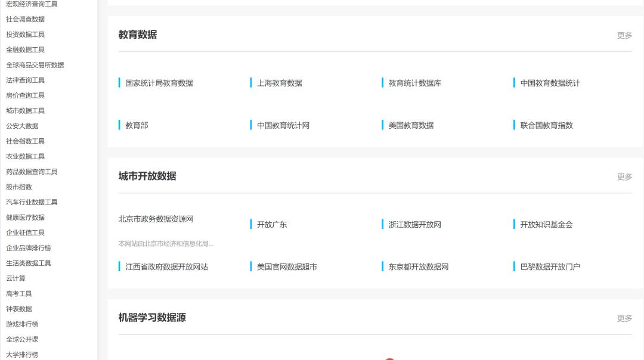This screenshot has height=360, width=644.
Task: Visit 教育统计数据库
Action: click(413, 83)
